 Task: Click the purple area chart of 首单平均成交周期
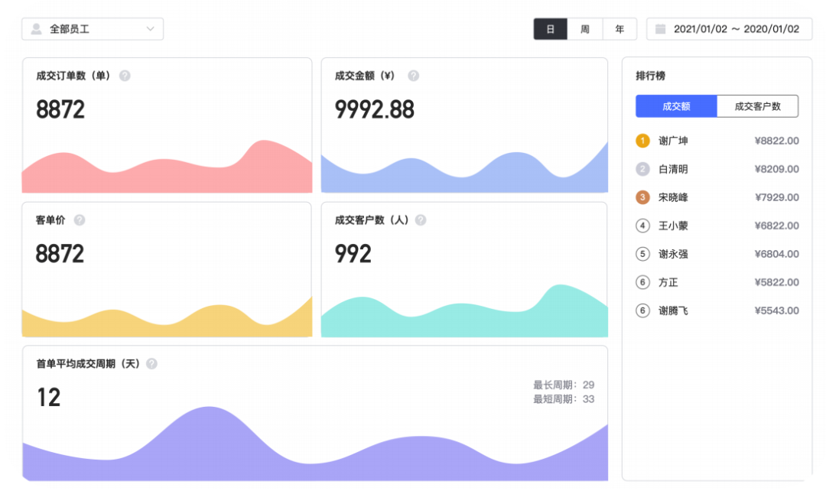(x=315, y=444)
